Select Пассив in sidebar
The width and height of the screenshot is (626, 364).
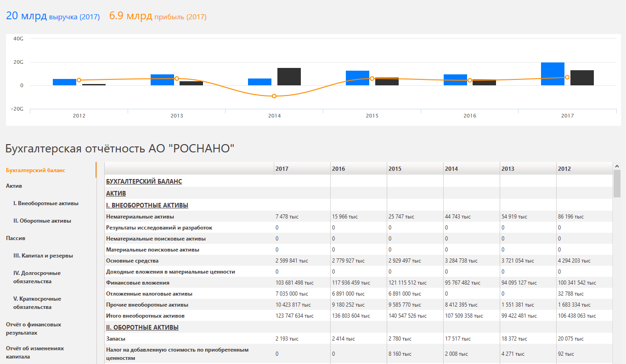[16, 238]
